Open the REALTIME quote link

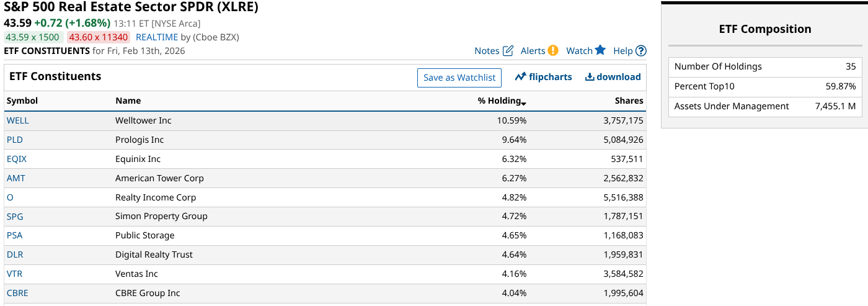[x=157, y=37]
